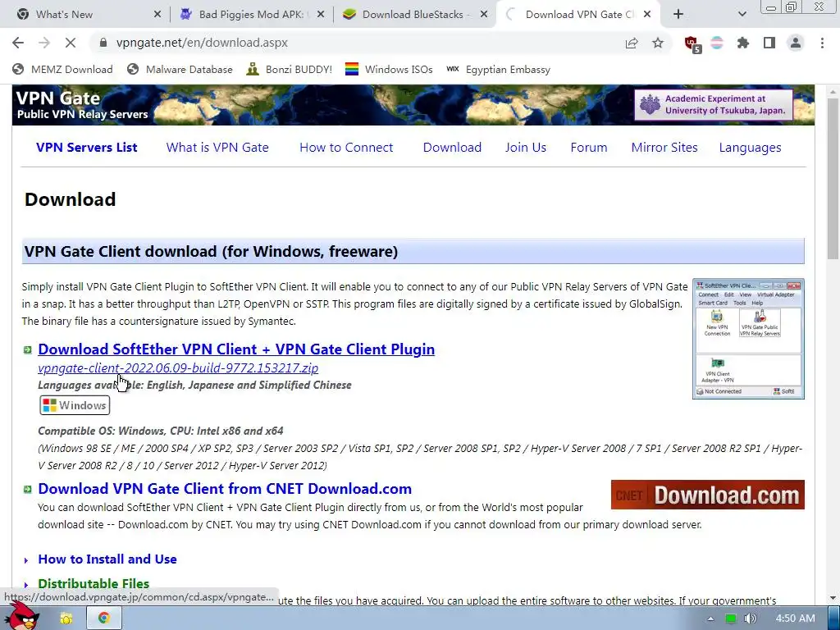Open What is VPN Gate page

tap(217, 148)
